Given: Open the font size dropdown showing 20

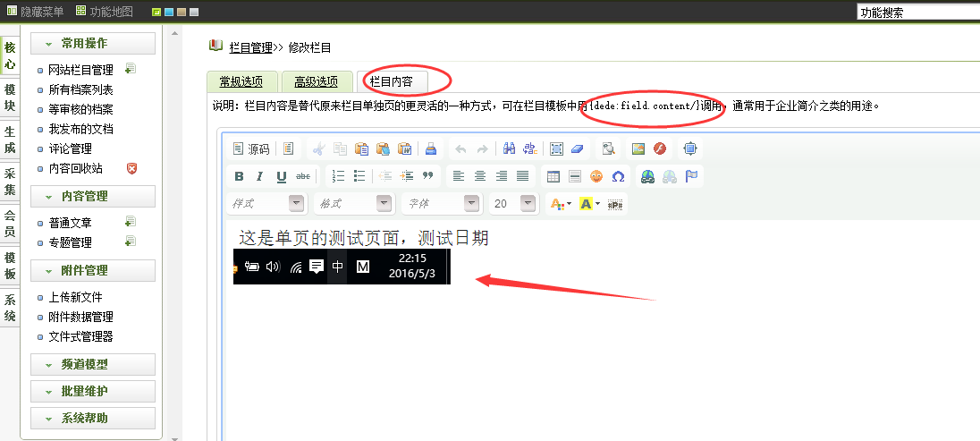Looking at the screenshot, I should tap(514, 204).
